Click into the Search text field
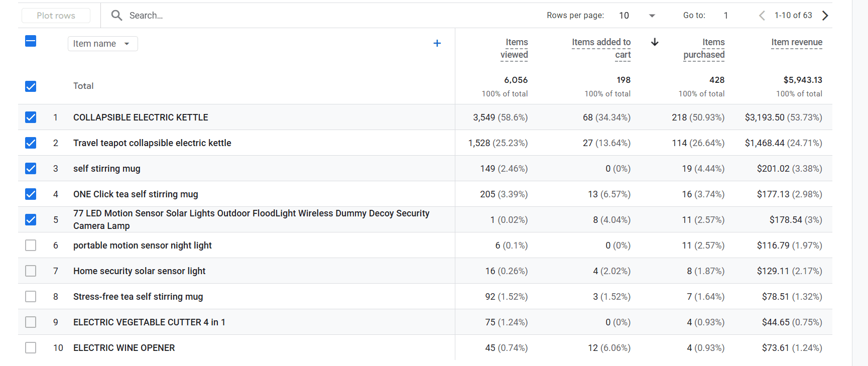The image size is (868, 366). (x=301, y=16)
